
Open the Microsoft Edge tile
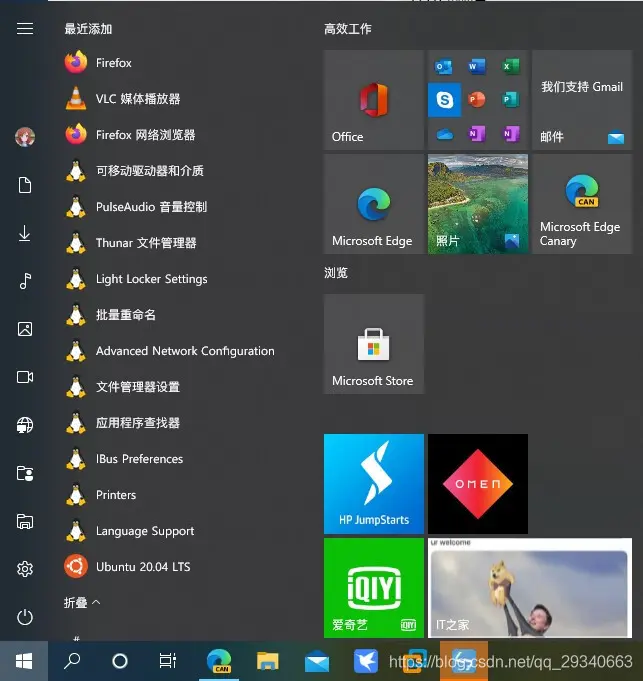coord(374,204)
